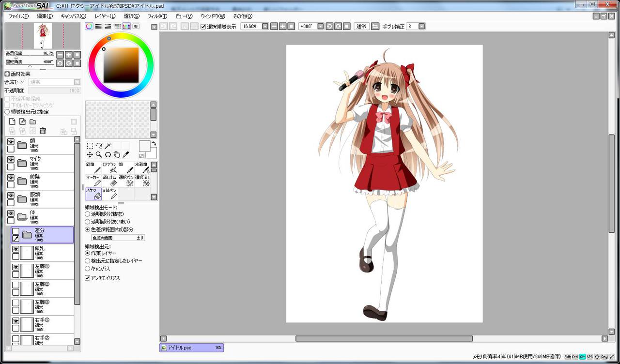Open the レイヤー menu
Viewport: 620px width, 364px height.
(105, 16)
